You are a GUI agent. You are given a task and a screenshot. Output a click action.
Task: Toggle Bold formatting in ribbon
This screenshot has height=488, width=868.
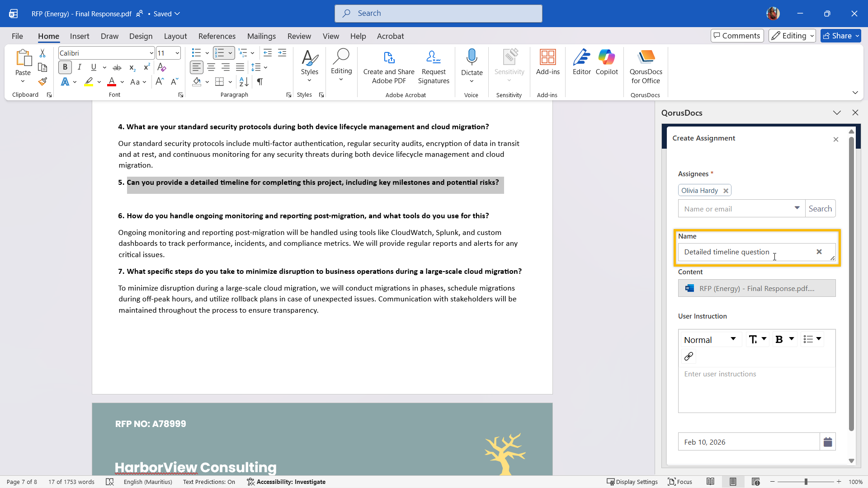click(65, 67)
